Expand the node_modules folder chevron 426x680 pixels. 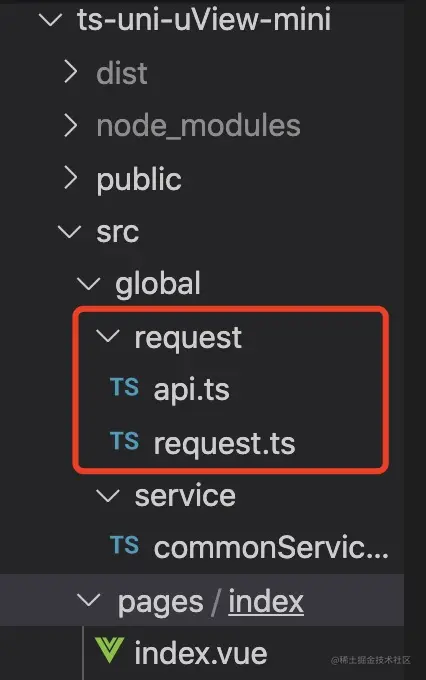70,125
